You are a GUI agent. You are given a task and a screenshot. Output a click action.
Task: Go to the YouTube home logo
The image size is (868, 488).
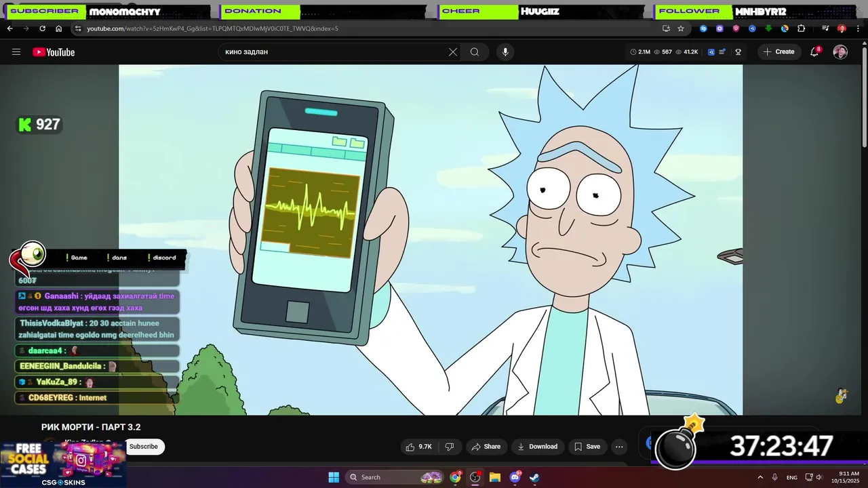(x=54, y=52)
